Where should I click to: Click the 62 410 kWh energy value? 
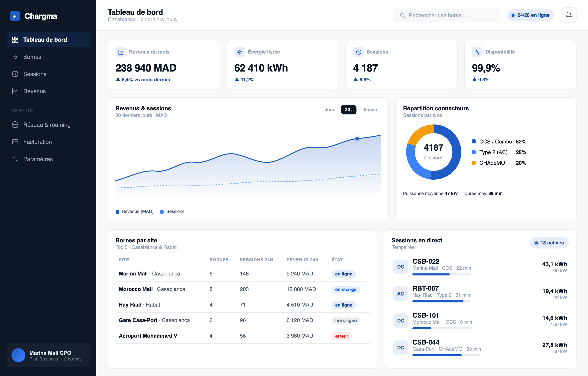click(x=261, y=68)
